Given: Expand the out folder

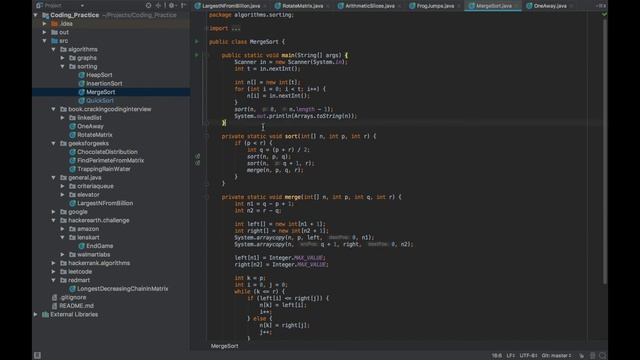Looking at the screenshot, I should (x=44, y=32).
